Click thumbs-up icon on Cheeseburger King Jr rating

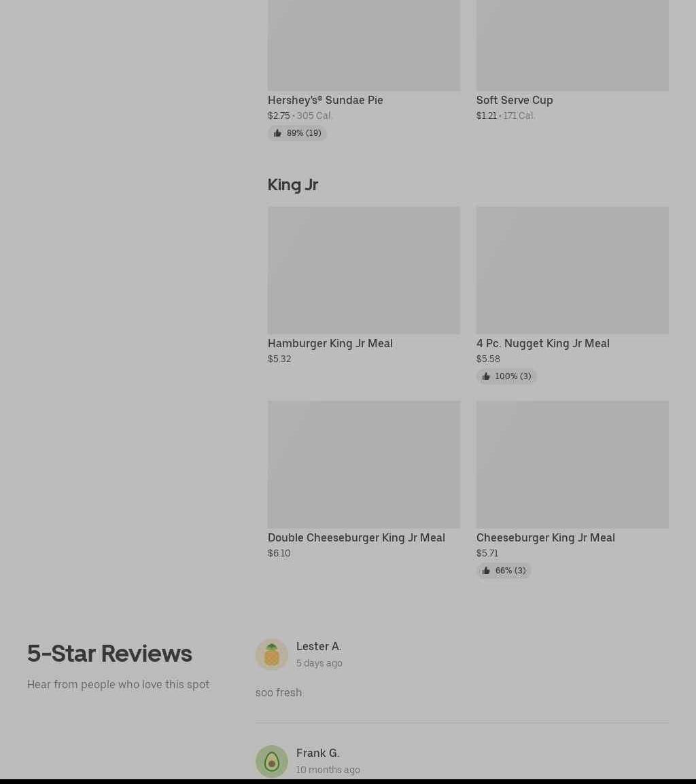485,571
